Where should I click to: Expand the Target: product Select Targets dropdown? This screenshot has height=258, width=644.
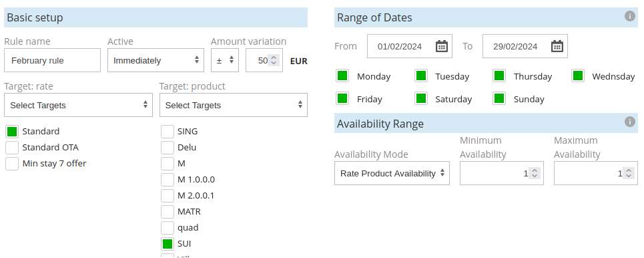click(234, 105)
